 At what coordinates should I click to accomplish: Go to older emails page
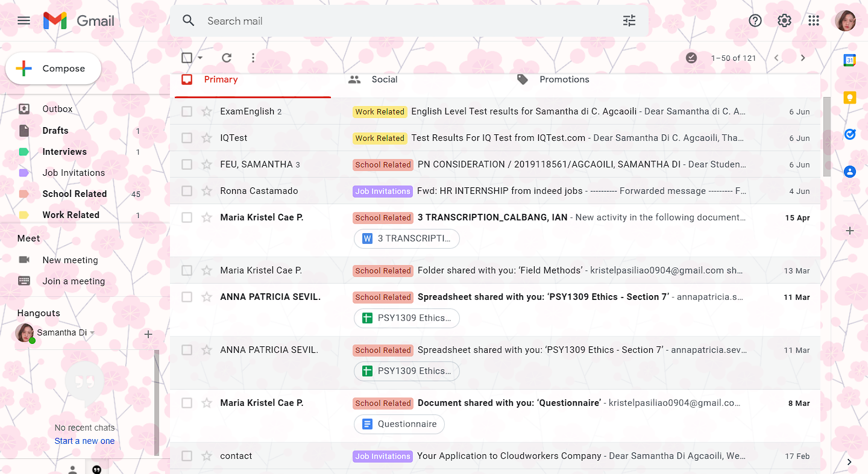coord(803,58)
